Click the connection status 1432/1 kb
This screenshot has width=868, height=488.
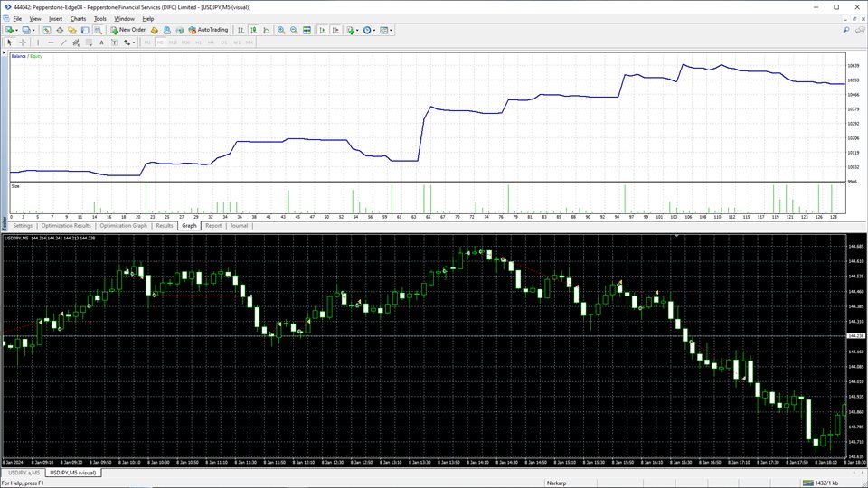820,483
